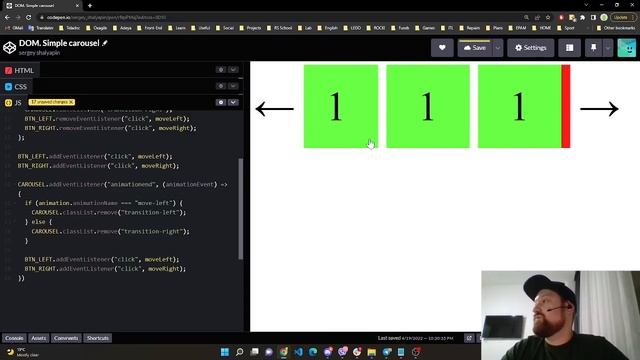Click the sergey shalyapin author link

point(39,53)
